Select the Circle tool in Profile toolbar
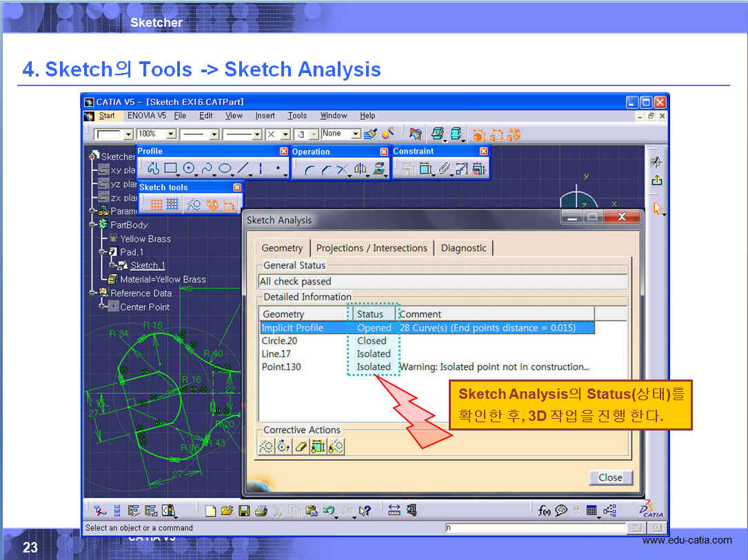Screen dimensions: 748x560 (x=188, y=168)
